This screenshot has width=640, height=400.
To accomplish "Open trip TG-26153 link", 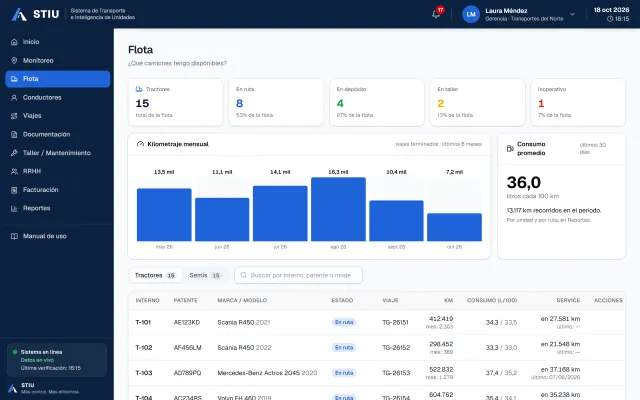I will [x=396, y=373].
